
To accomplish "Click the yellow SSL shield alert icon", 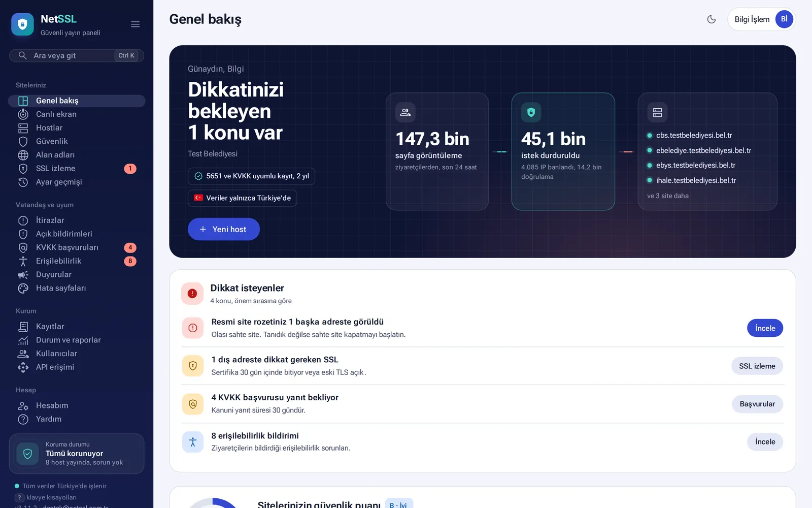I will tap(193, 366).
